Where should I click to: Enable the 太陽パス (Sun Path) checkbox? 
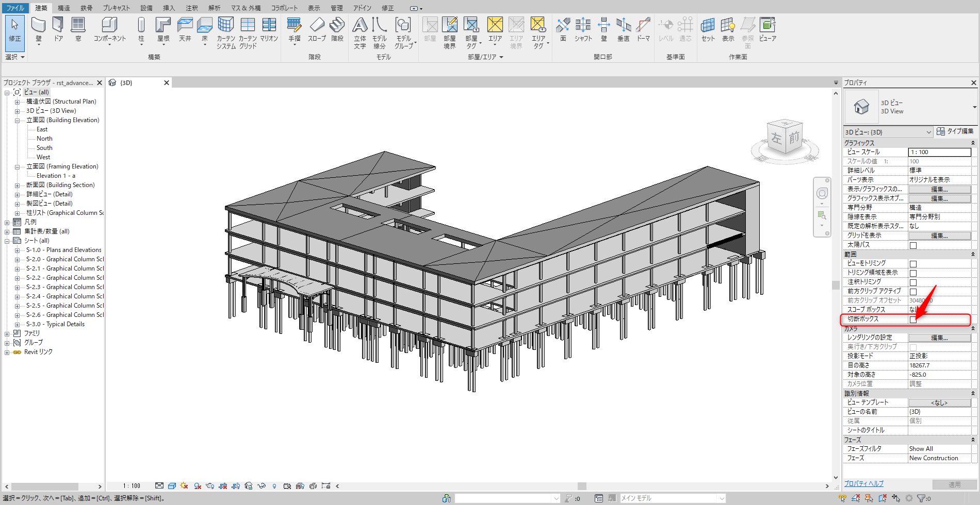[x=913, y=245]
